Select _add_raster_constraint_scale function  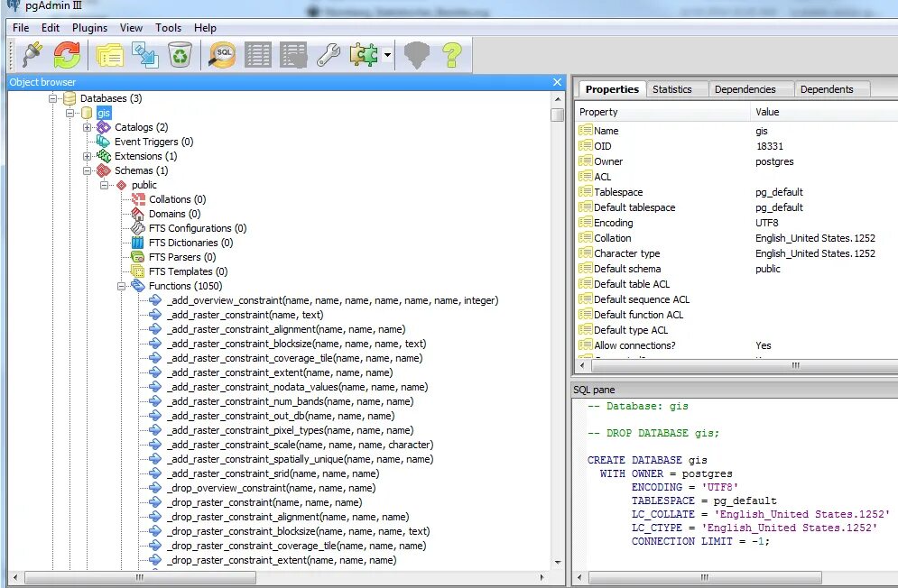tap(301, 445)
